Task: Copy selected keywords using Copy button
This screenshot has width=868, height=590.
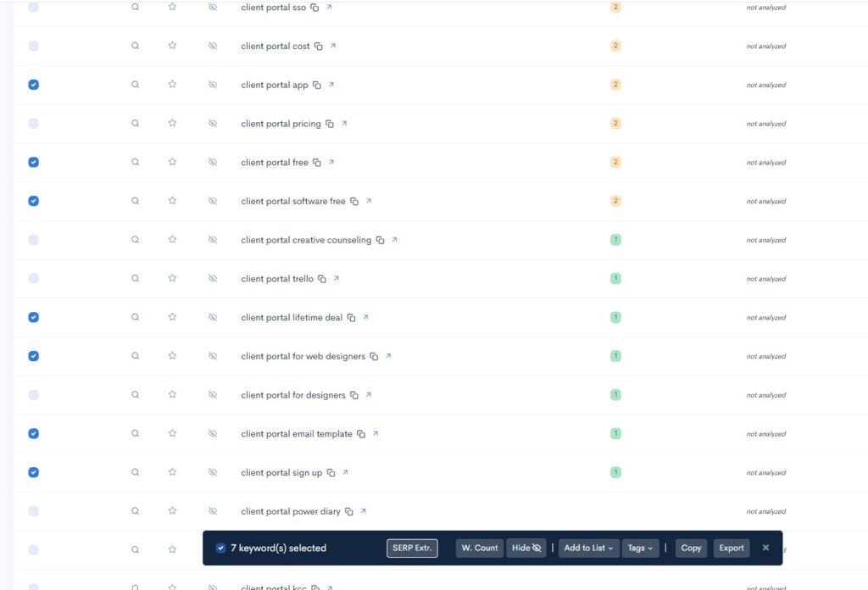Action: click(691, 548)
